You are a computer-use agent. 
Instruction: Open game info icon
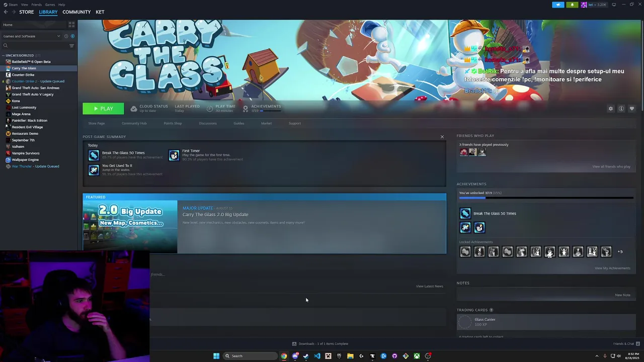[x=621, y=109]
